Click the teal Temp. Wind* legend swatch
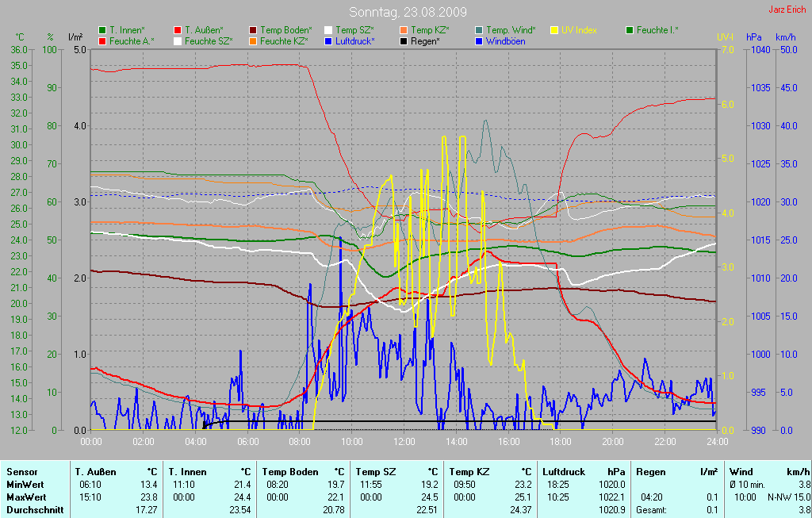Viewport: 812px width, 518px height. pyautogui.click(x=479, y=31)
